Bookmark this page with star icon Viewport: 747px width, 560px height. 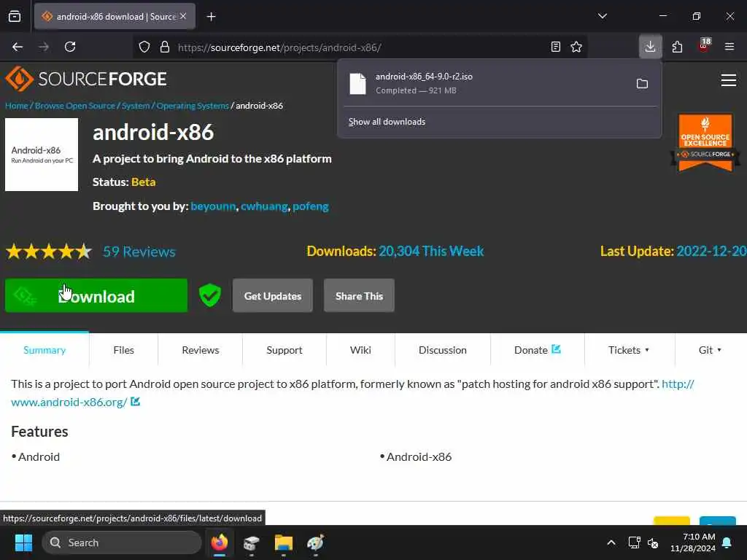576,47
